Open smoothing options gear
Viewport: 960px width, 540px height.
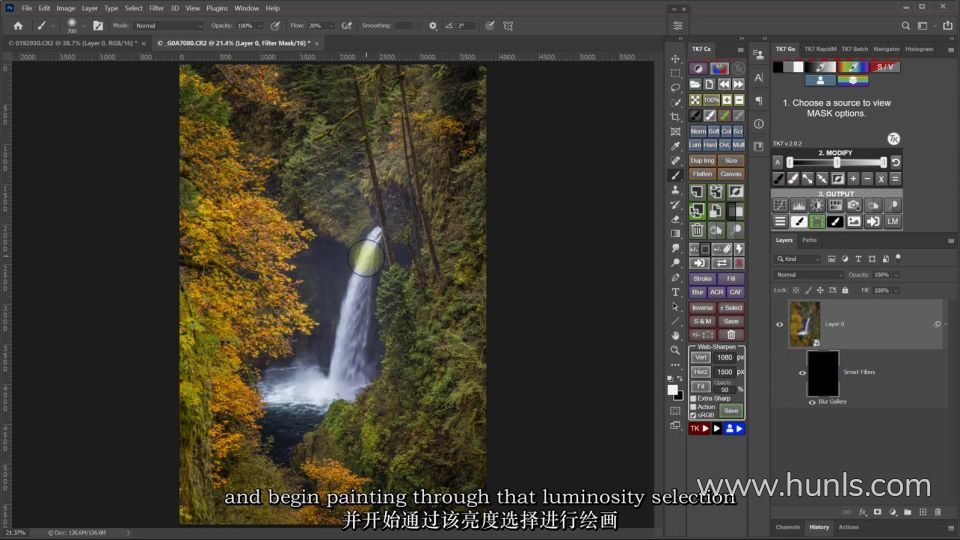[433, 26]
